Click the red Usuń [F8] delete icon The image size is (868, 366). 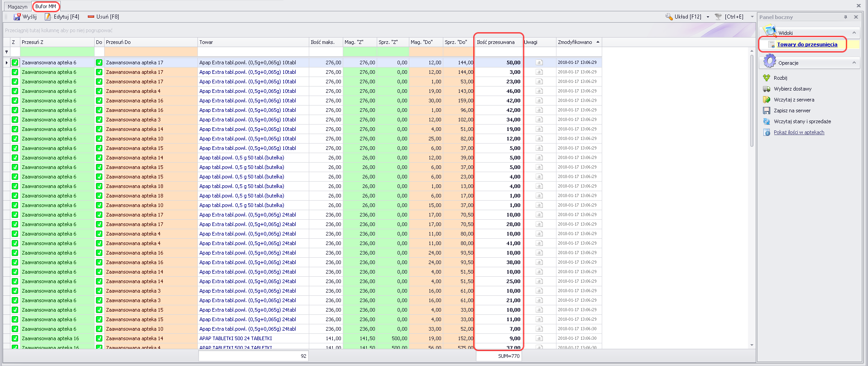tap(91, 17)
